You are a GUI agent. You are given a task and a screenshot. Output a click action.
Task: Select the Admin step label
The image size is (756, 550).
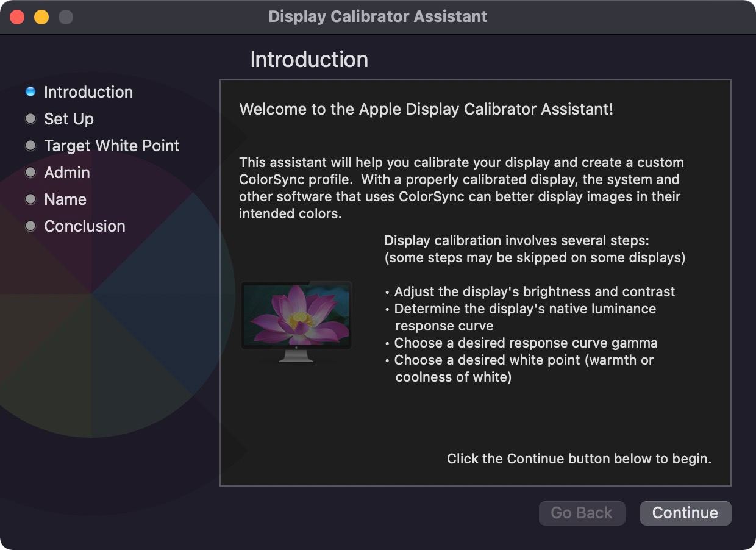[67, 173]
